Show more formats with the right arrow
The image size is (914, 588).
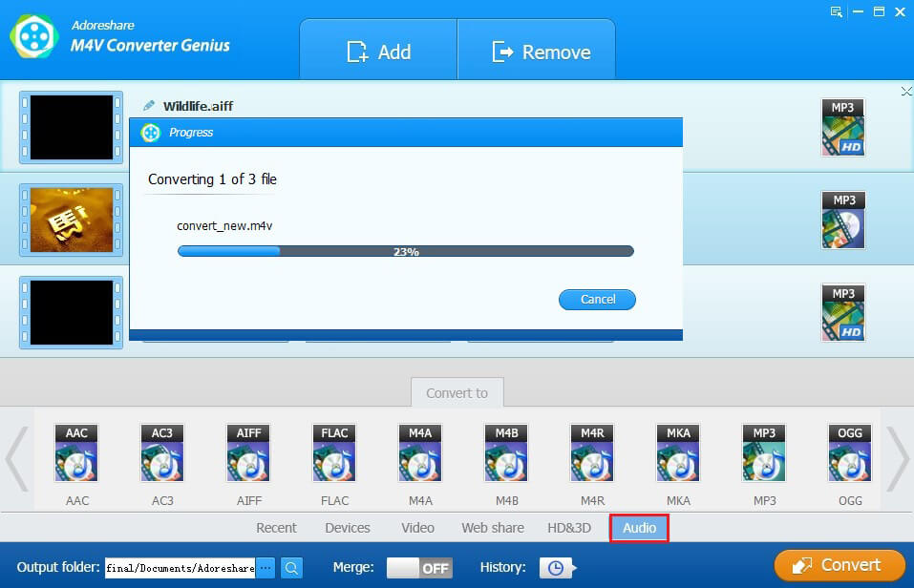point(897,459)
